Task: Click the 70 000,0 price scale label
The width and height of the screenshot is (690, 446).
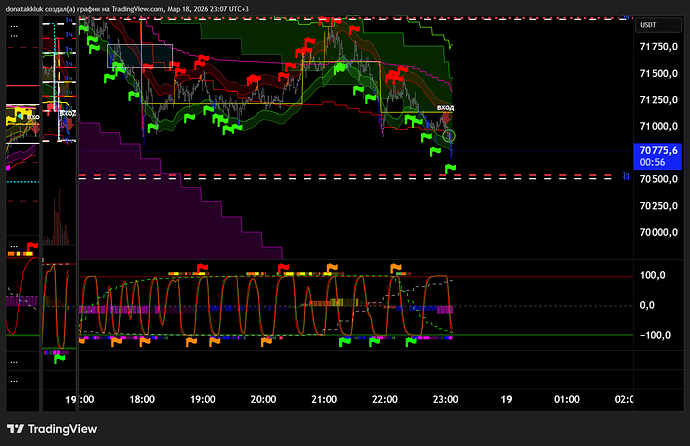Action: [658, 232]
